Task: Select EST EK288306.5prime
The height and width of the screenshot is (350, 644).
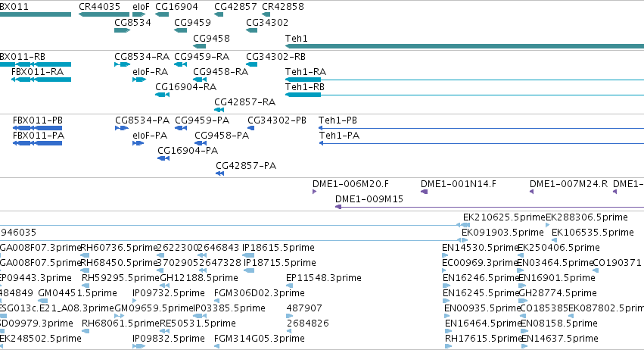Action: pos(587,217)
